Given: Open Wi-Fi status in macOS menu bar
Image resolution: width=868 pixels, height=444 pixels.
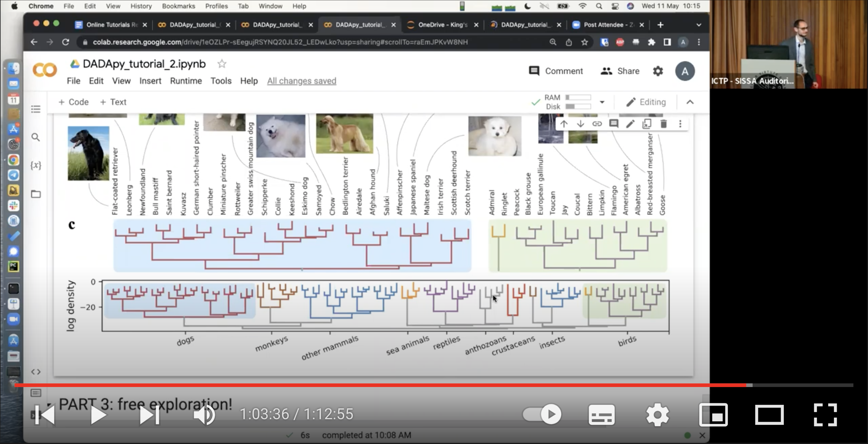Looking at the screenshot, I should [582, 6].
